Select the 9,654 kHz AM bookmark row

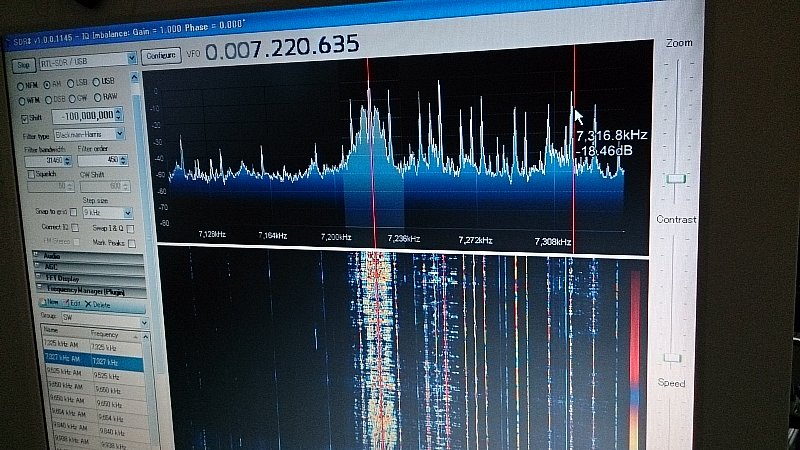coord(100,416)
